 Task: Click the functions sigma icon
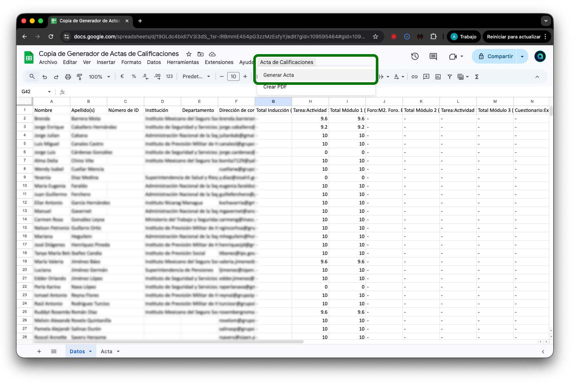coord(477,77)
